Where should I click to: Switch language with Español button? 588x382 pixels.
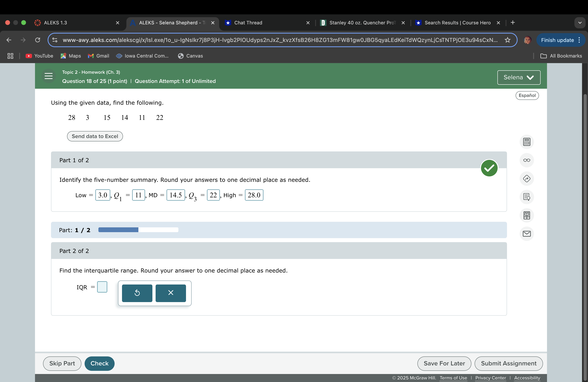[527, 95]
